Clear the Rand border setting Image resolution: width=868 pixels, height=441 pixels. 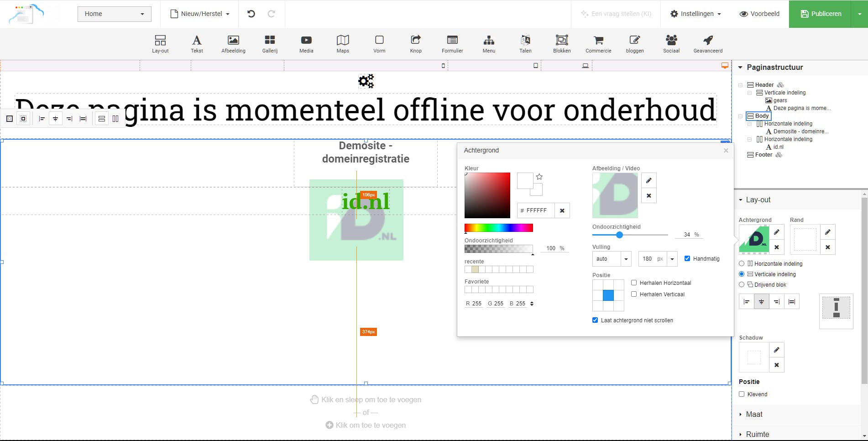[x=827, y=247]
